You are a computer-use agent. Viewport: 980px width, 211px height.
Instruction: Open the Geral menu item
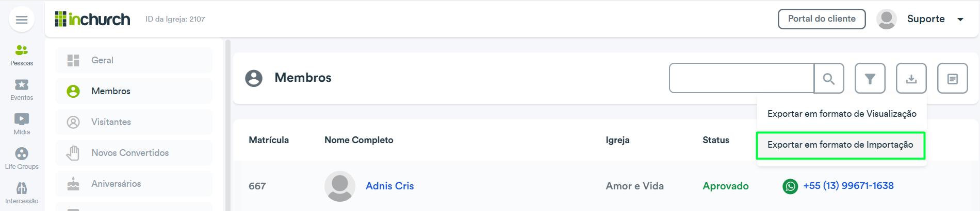coord(134,60)
